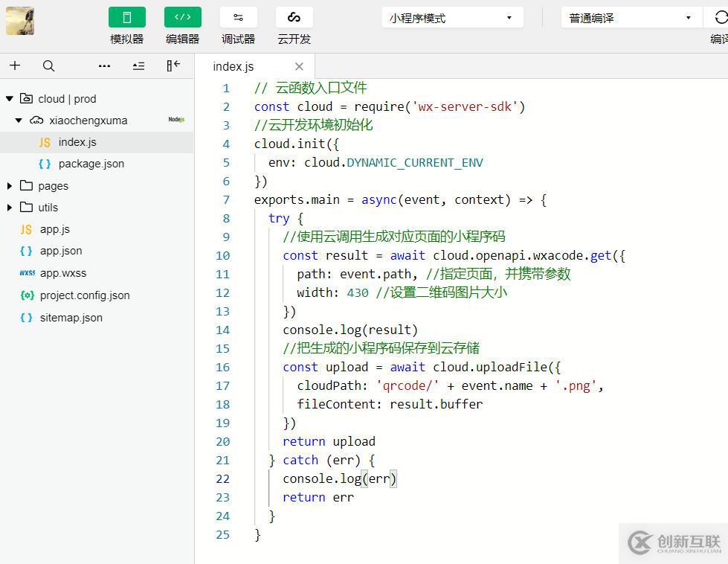This screenshot has width=728, height=564.
Task: Collapse the xiaochengxuma cloud function folder
Action: 19,121
